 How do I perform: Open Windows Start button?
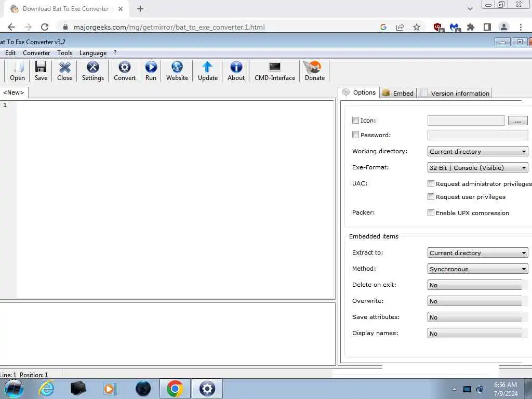coord(14,389)
